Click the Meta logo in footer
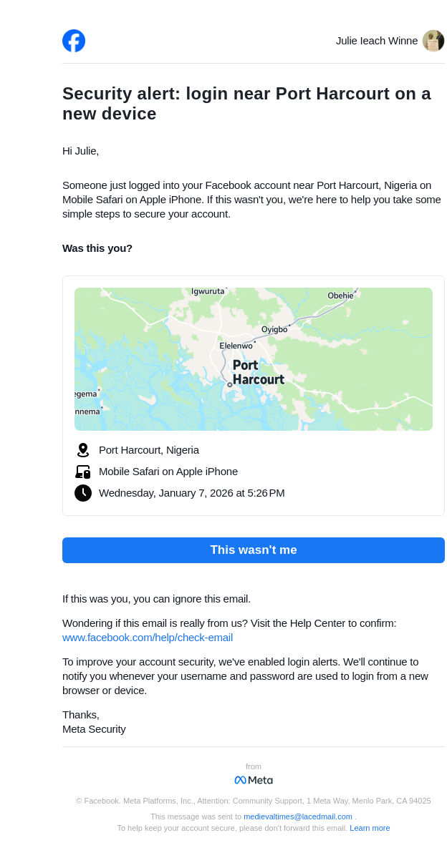This screenshot has width=447, height=868. coord(254,780)
